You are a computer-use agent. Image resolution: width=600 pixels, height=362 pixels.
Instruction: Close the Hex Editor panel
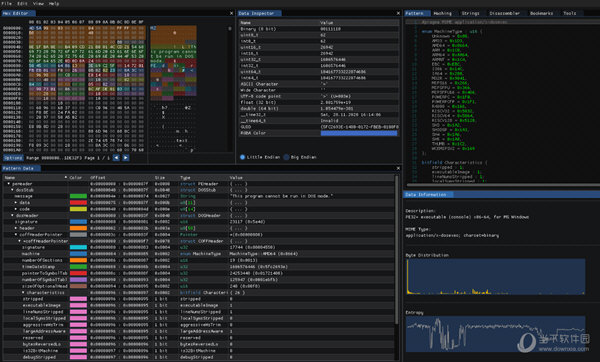[231, 13]
